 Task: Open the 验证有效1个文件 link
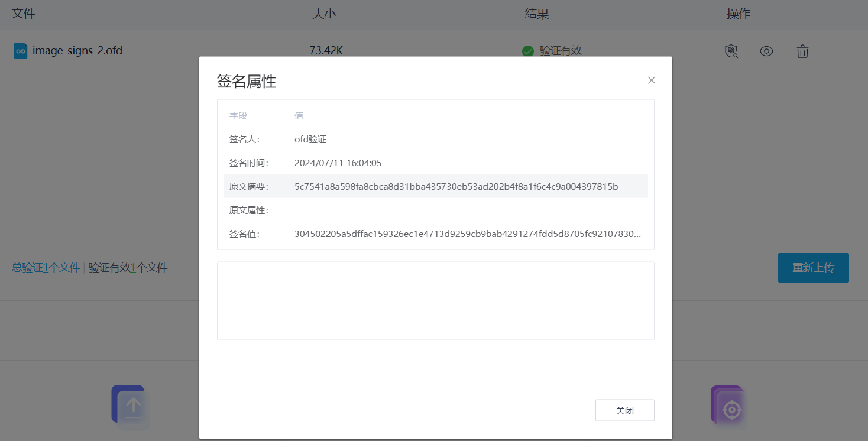click(x=128, y=267)
